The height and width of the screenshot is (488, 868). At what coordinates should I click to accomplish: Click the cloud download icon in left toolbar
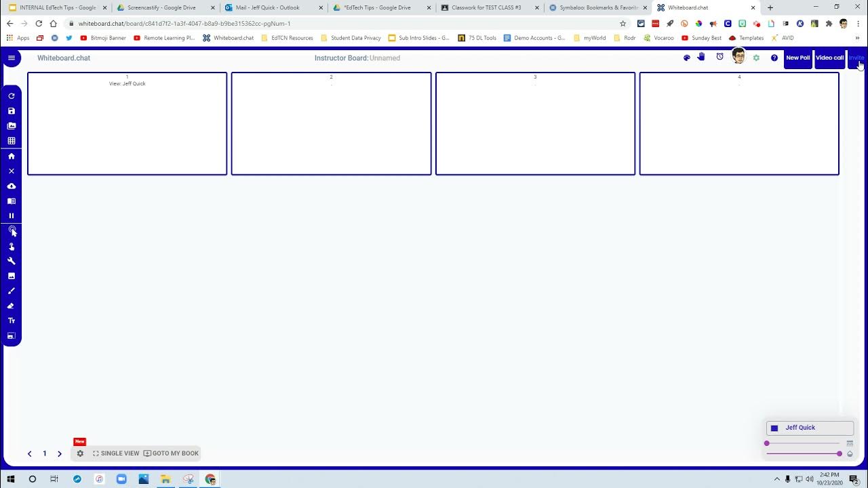(11, 186)
